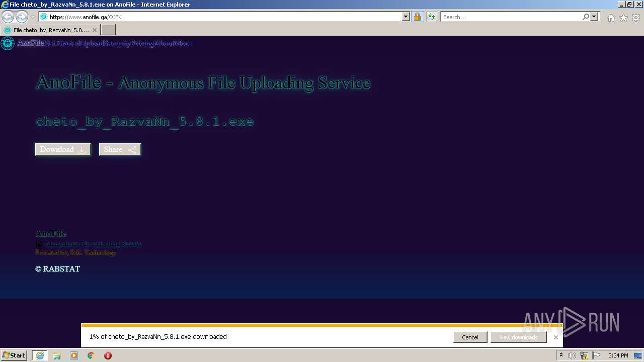Viewport: 644px width, 362px height.
Task: Click the AnoFile brand link in navbar
Action: click(x=30, y=43)
